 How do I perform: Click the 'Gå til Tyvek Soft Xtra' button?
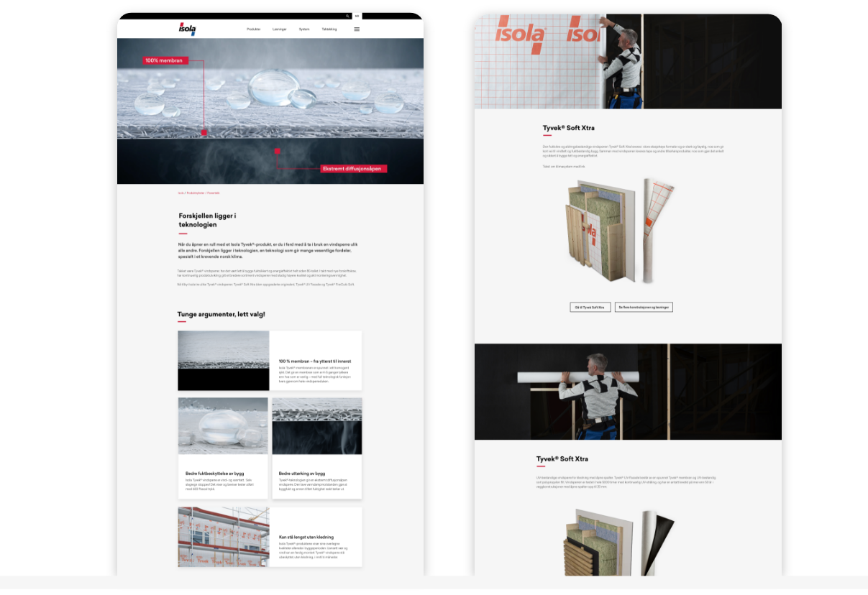(x=590, y=307)
